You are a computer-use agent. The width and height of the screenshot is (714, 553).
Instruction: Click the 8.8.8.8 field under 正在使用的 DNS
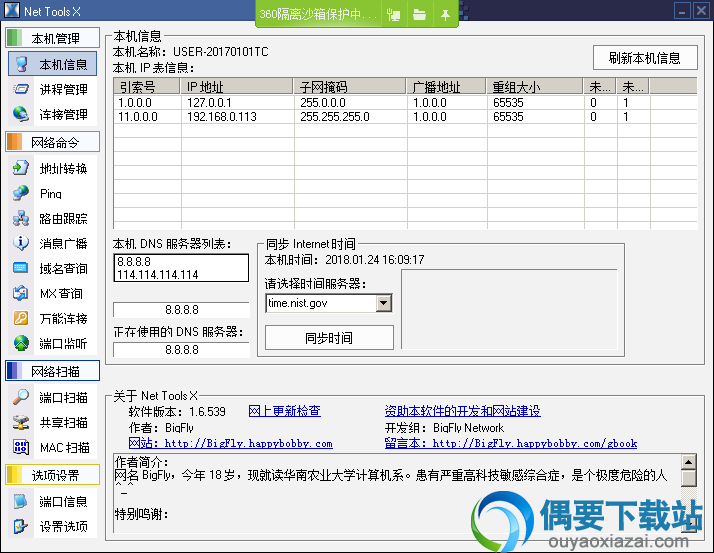(181, 350)
